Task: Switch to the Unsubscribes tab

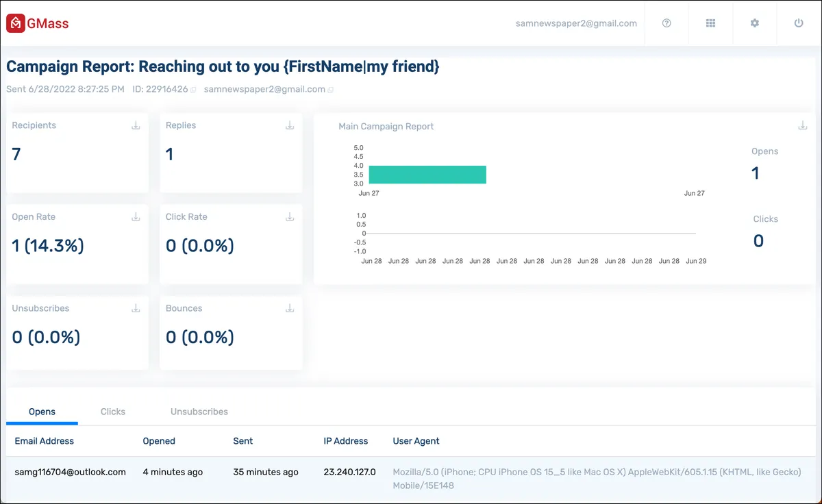Action: point(199,412)
